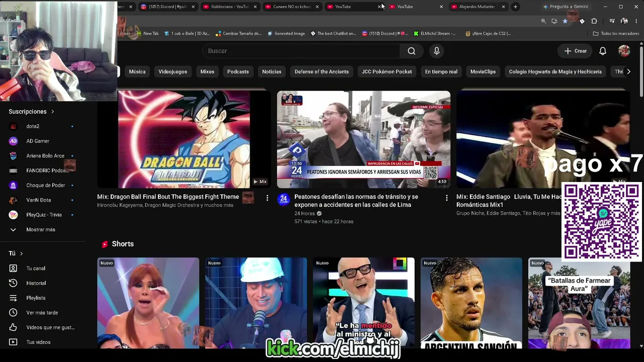This screenshot has width=644, height=362.
Task: Open the Cambiar Tamaño de bookmark
Action: coord(238,34)
